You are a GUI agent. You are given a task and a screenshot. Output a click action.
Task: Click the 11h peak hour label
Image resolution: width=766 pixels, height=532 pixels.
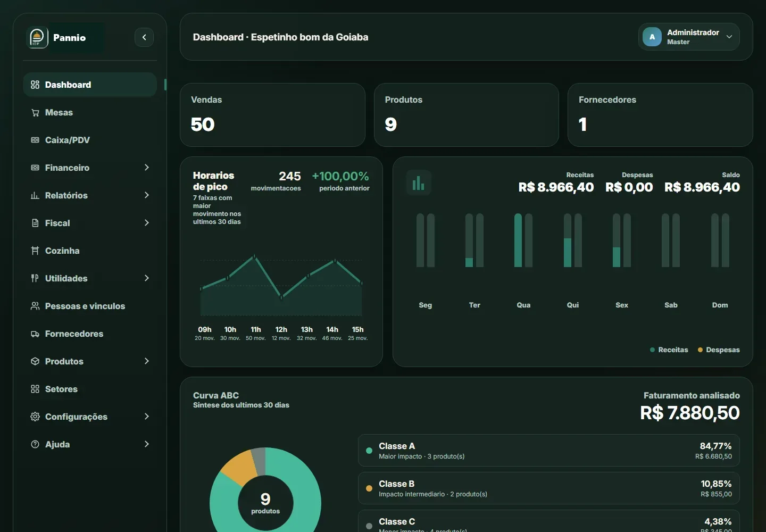(256, 330)
